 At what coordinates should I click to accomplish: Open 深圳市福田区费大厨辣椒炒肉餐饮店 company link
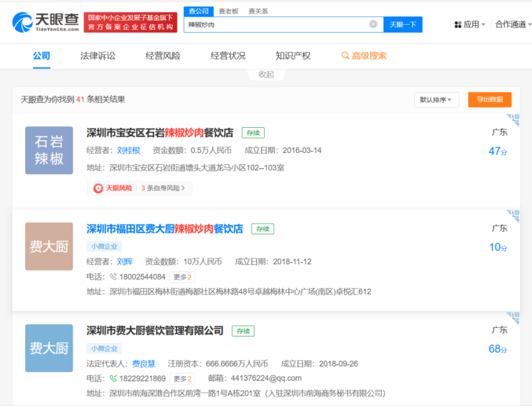pos(165,229)
